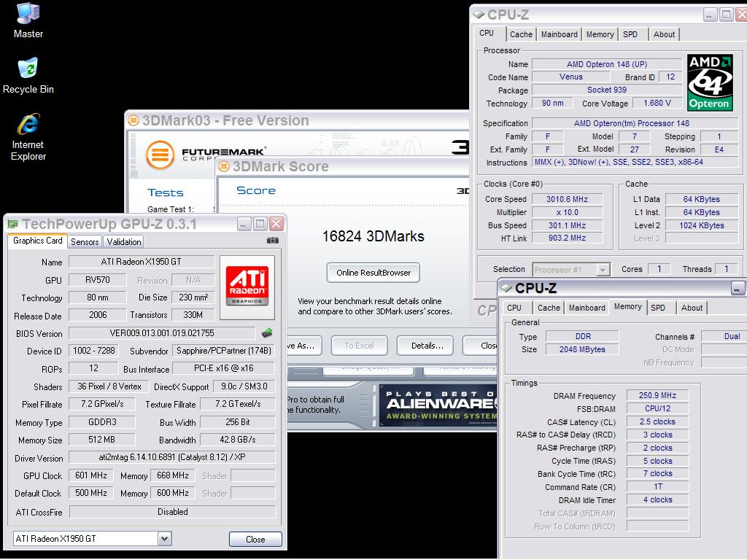Minimize the lower CPU-Z memory window

737,288
